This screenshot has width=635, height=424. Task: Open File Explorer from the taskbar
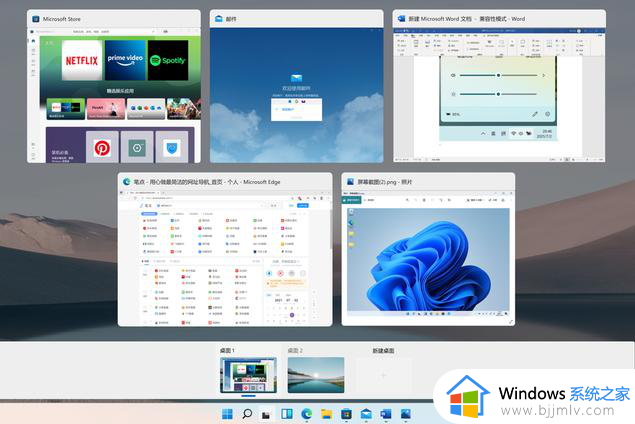pyautogui.click(x=326, y=414)
